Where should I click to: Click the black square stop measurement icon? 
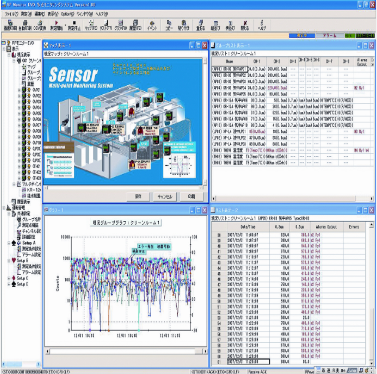(74, 25)
